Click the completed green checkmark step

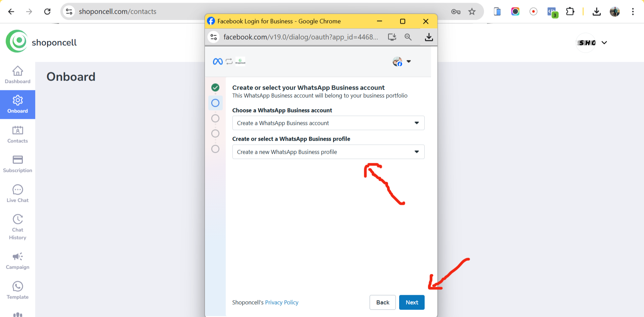[215, 88]
